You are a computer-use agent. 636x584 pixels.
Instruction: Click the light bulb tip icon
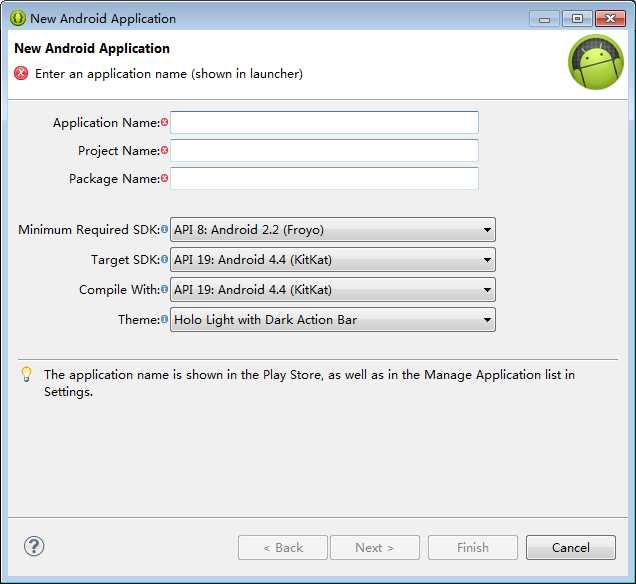[27, 374]
